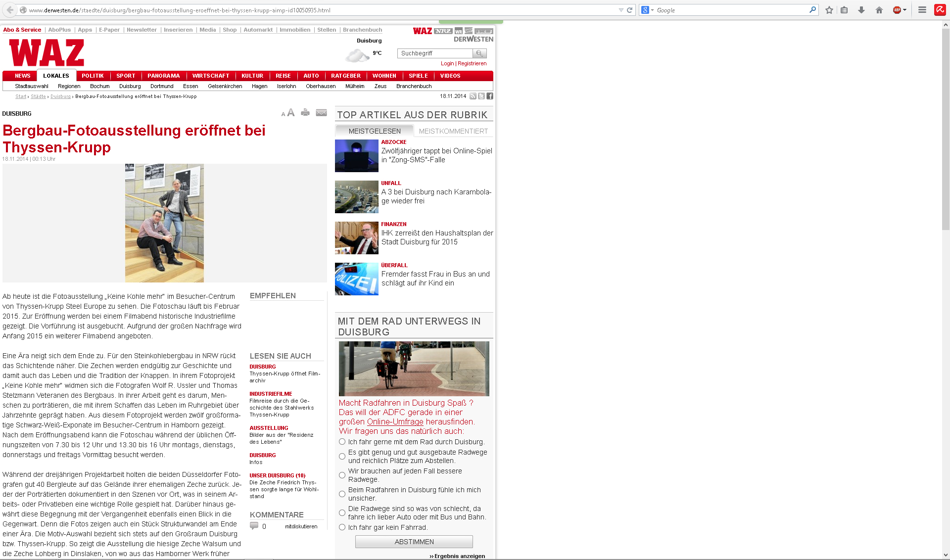Open the 'Zwölfjähriger tappt bei Online-Spiel' article

click(436, 155)
